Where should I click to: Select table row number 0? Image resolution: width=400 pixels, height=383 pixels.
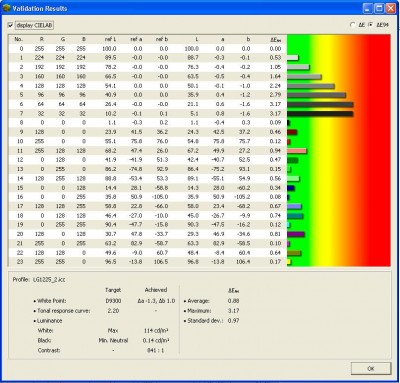tap(148, 49)
